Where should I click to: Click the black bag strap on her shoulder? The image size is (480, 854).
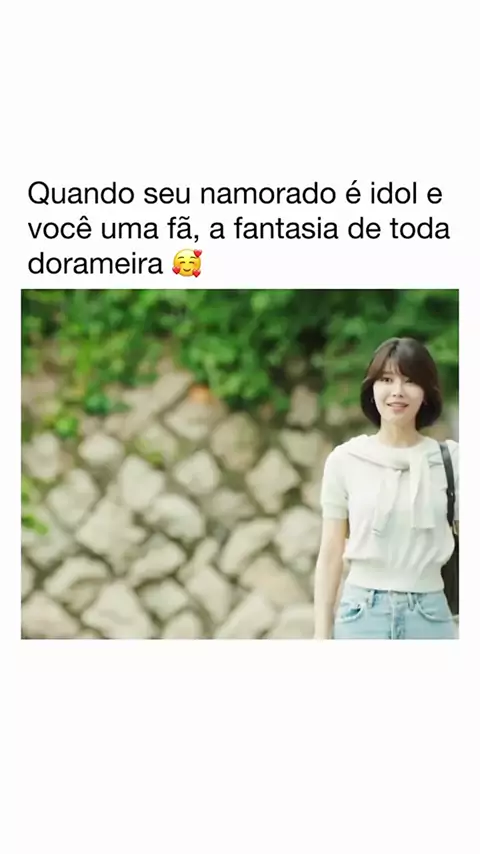[447, 487]
